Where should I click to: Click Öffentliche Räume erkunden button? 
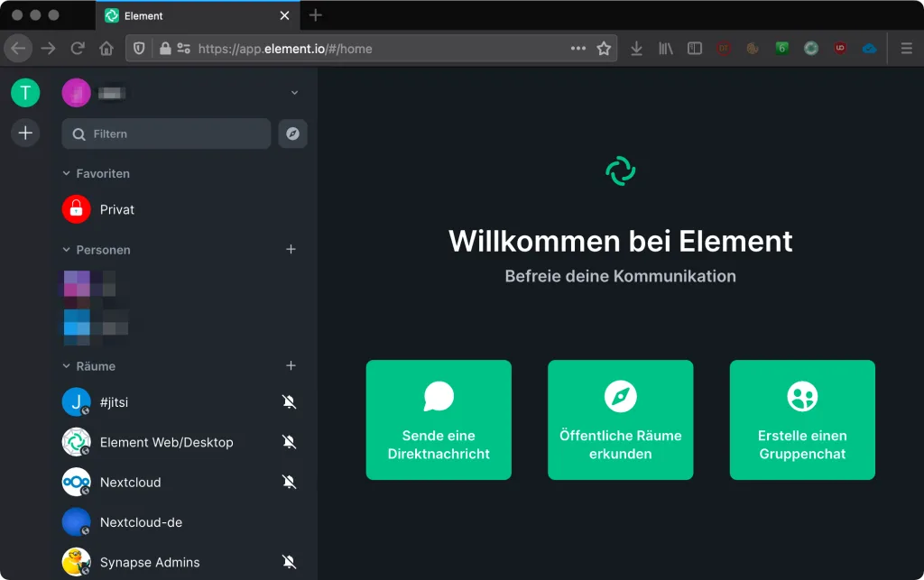tap(621, 419)
